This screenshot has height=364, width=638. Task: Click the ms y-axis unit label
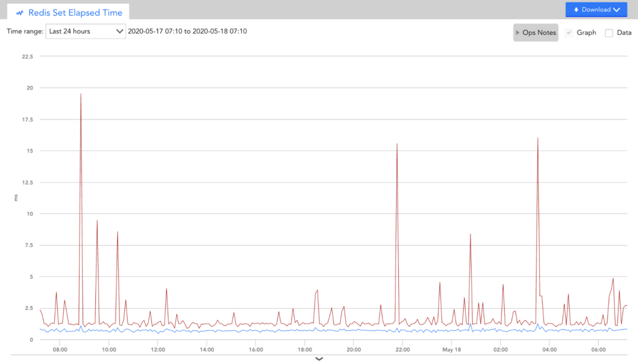coord(16,198)
